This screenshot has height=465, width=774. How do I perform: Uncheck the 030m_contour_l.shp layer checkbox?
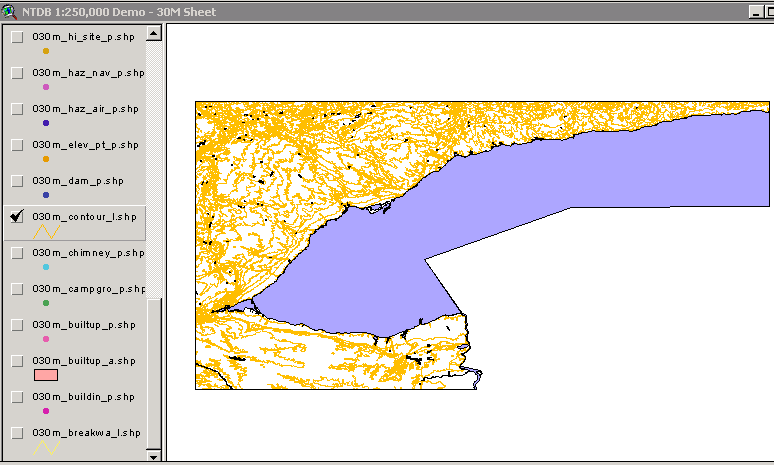click(x=17, y=217)
